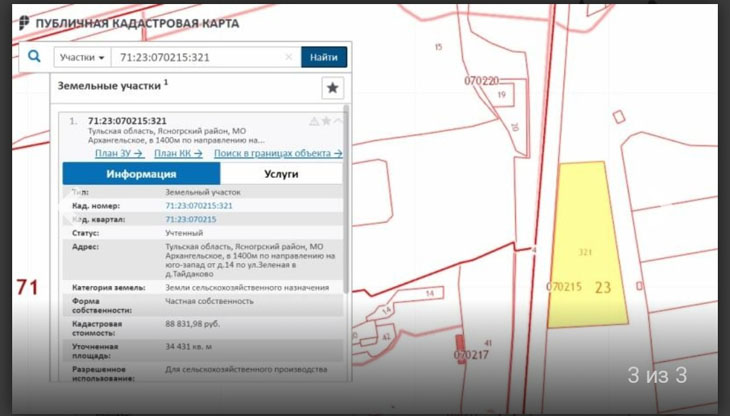Open cadastral number 71:23:070215:321 link in table
Image resolution: width=730 pixels, height=416 pixels.
click(x=198, y=205)
